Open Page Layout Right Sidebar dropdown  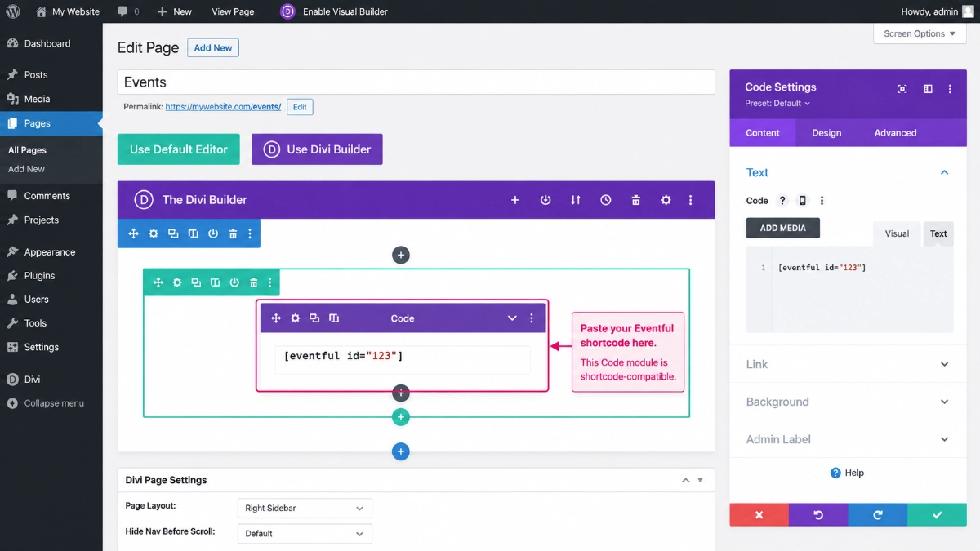click(305, 508)
